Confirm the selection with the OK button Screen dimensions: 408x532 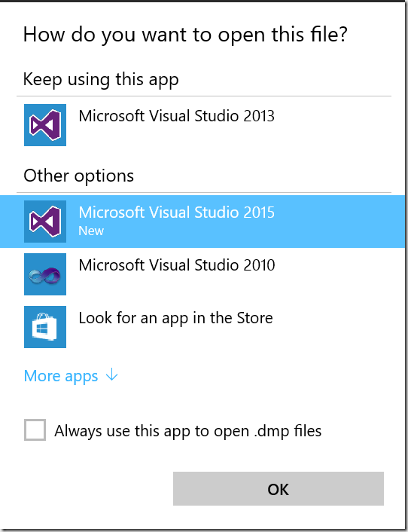[279, 488]
